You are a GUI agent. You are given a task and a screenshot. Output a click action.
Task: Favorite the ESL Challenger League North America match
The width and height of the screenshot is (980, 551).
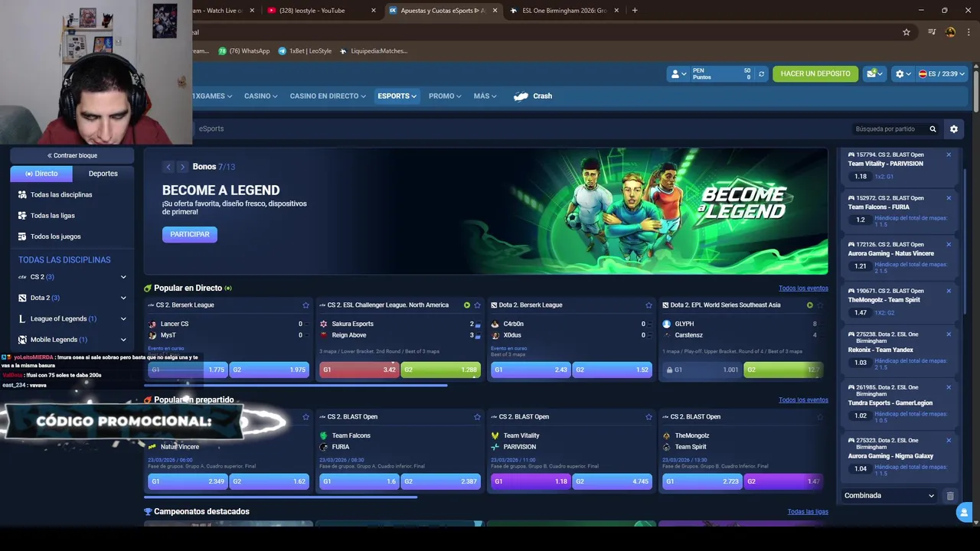point(477,305)
